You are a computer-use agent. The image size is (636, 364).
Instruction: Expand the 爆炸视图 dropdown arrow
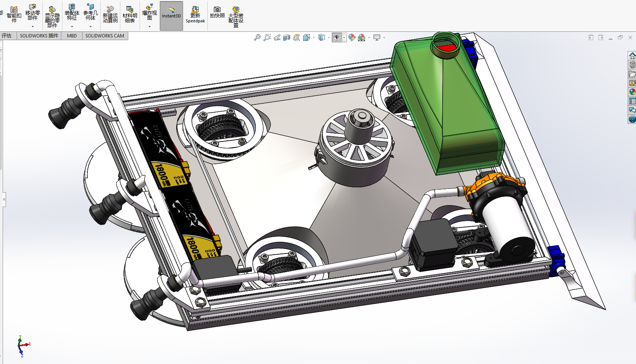click(149, 27)
